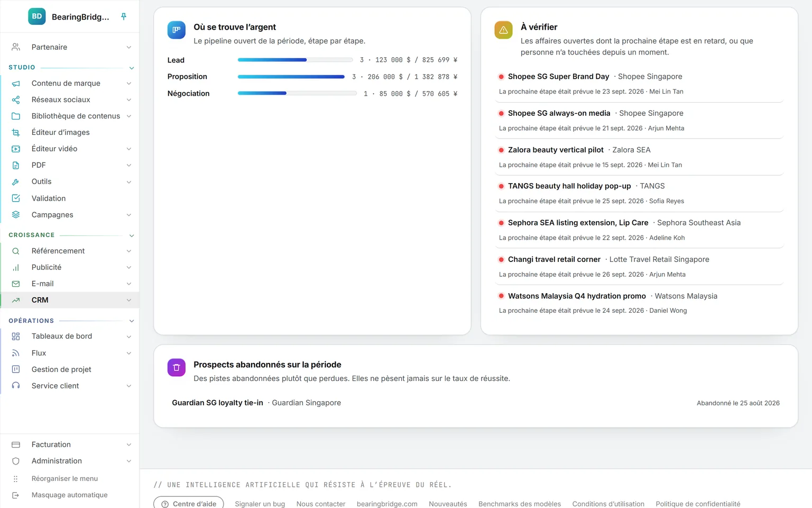Toggle Masquage automatique of the sidebar
Viewport: 812px width, 508px height.
coord(70,495)
